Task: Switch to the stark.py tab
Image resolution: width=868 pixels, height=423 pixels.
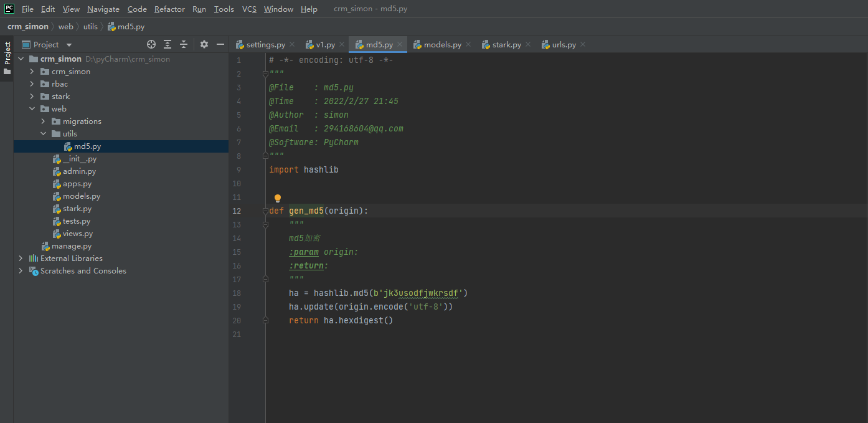Action: pyautogui.click(x=506, y=45)
